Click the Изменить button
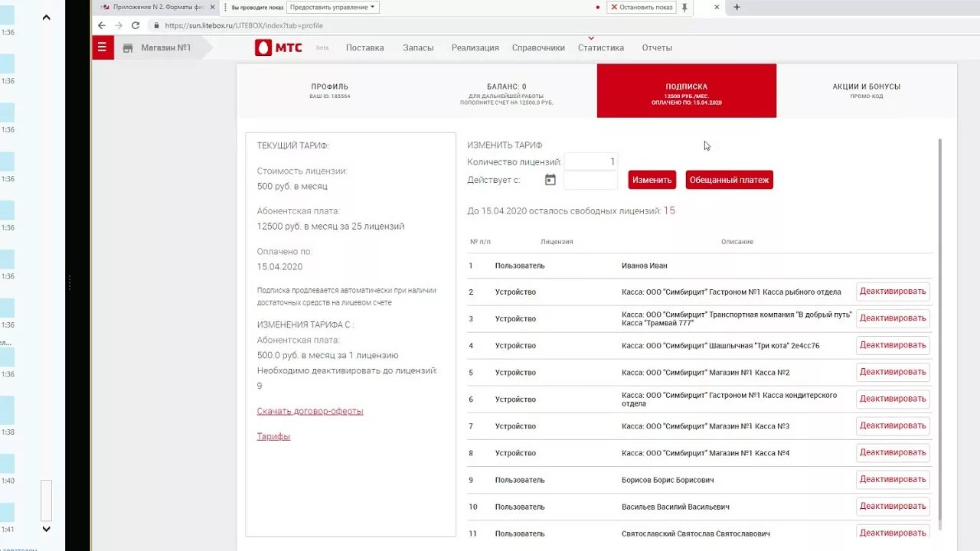The width and height of the screenshot is (980, 551). (x=652, y=180)
